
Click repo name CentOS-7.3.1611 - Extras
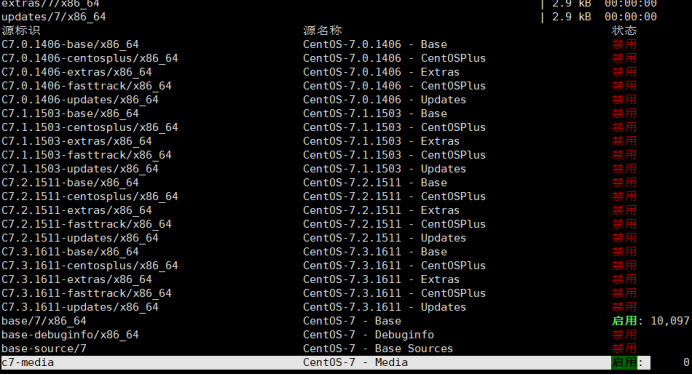(x=381, y=279)
